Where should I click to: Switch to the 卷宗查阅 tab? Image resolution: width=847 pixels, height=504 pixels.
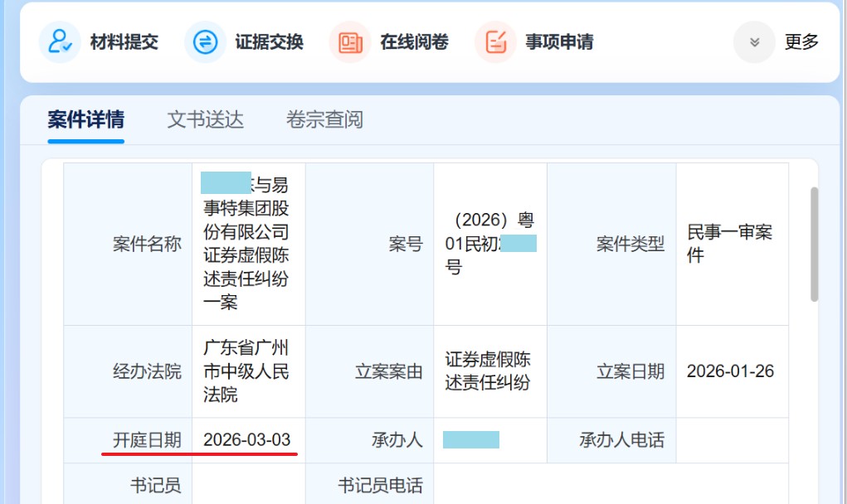pos(324,119)
